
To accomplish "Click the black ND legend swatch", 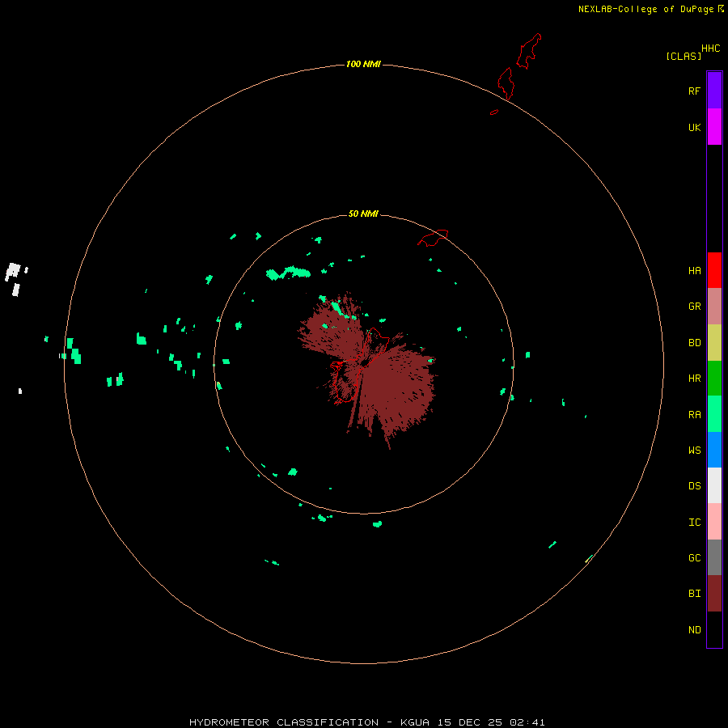I will coord(714,629).
